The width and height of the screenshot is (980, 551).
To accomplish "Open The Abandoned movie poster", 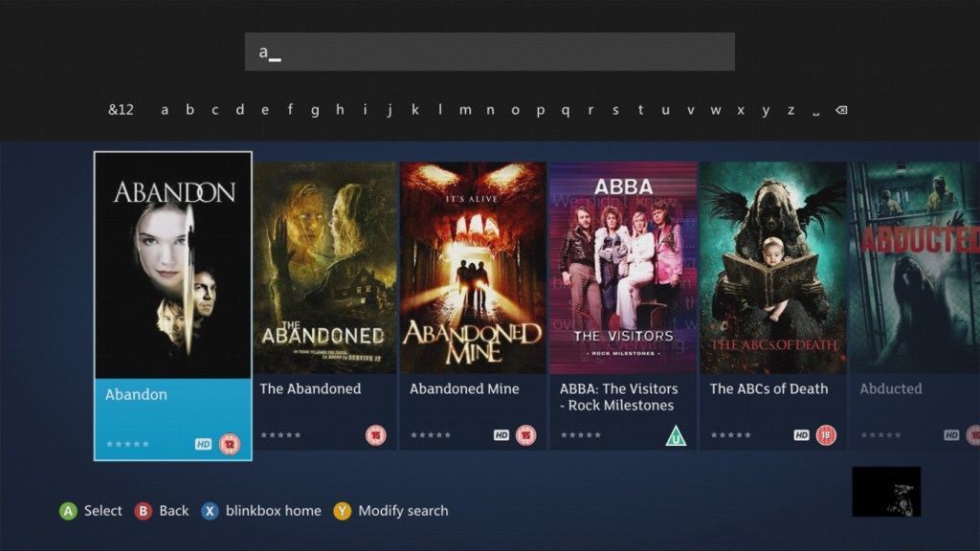I will pyautogui.click(x=324, y=268).
